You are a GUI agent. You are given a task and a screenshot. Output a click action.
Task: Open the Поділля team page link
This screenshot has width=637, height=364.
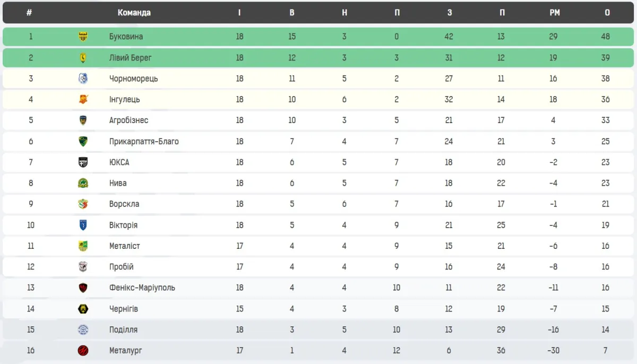pos(123,330)
